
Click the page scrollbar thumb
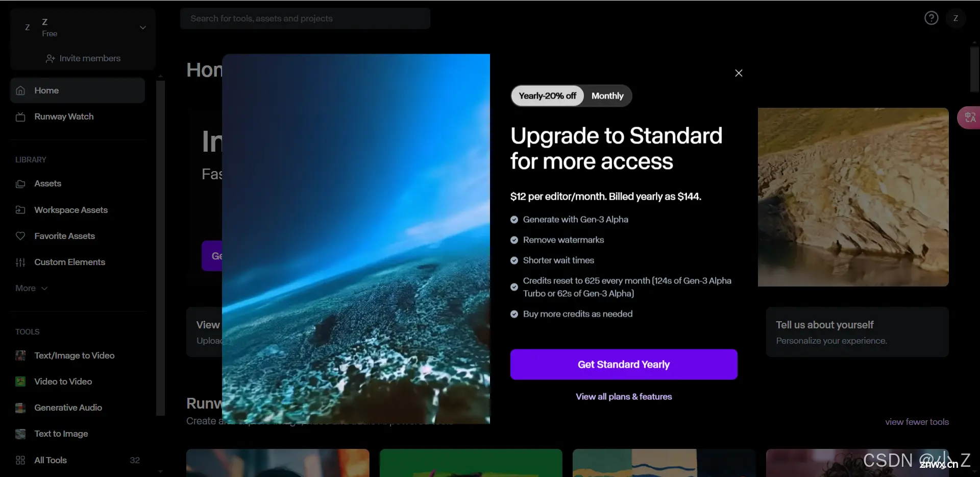(975, 69)
